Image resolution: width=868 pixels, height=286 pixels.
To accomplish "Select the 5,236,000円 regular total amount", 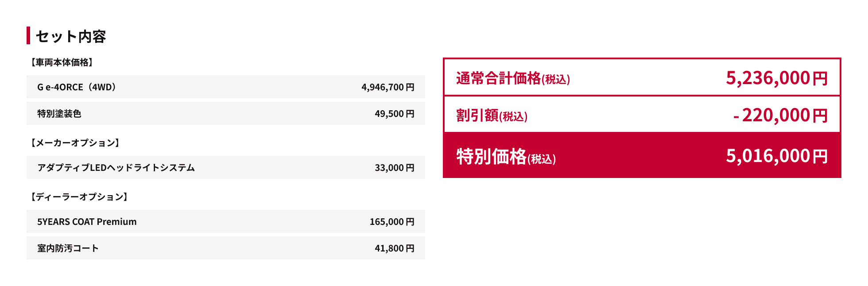I will (x=776, y=78).
